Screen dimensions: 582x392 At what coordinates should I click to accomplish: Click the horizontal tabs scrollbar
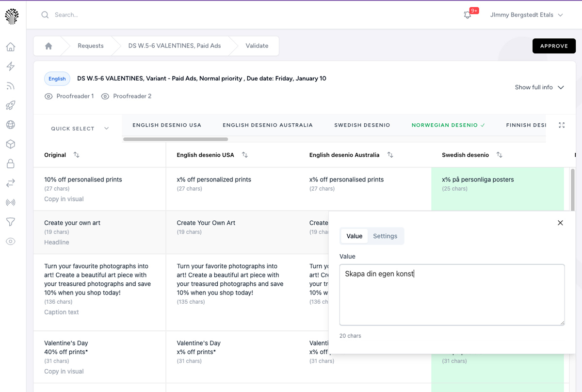pyautogui.click(x=176, y=139)
